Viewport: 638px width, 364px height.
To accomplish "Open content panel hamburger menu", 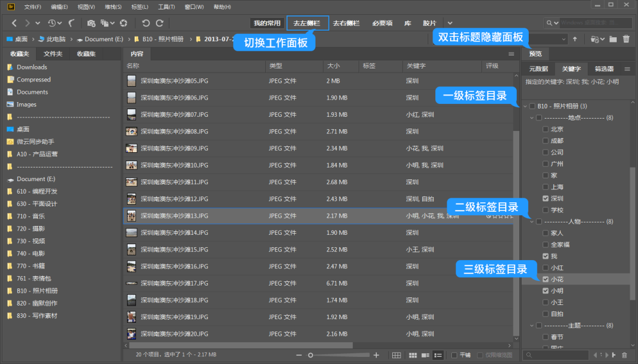I will click(x=512, y=54).
